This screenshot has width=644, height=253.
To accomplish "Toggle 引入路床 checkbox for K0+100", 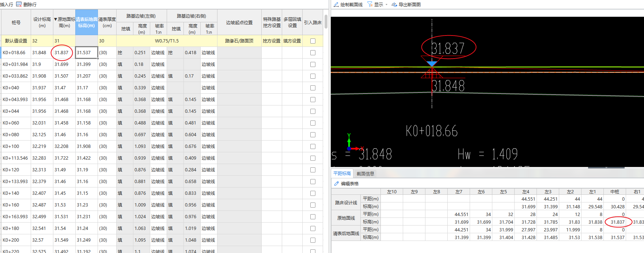I will tap(313, 146).
